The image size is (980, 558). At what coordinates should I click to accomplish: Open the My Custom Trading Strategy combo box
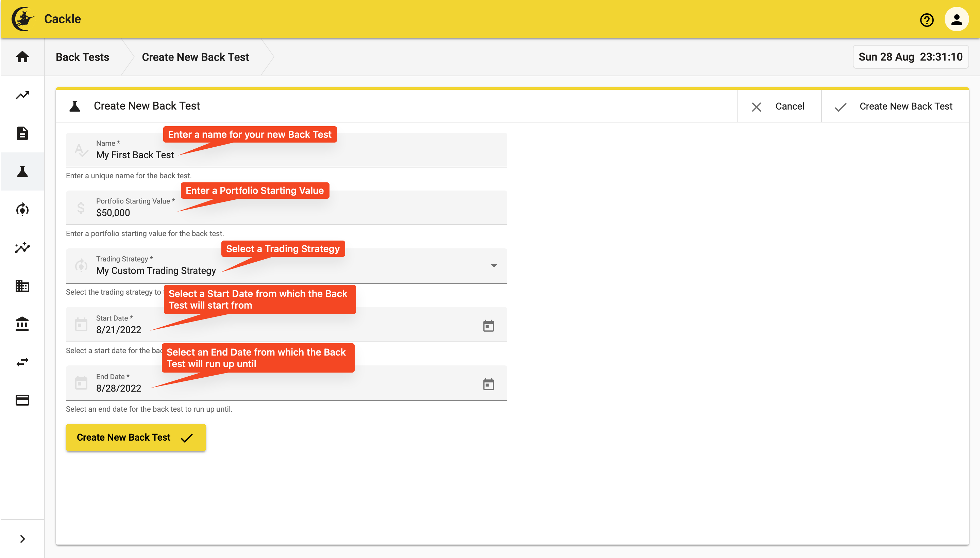pos(286,266)
